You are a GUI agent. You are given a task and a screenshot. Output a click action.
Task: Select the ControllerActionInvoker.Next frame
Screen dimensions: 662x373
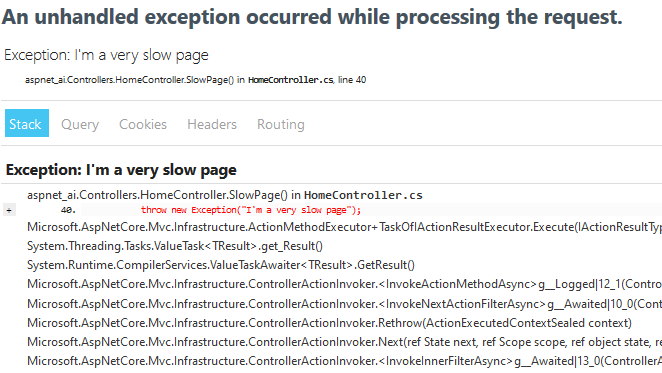(x=344, y=342)
